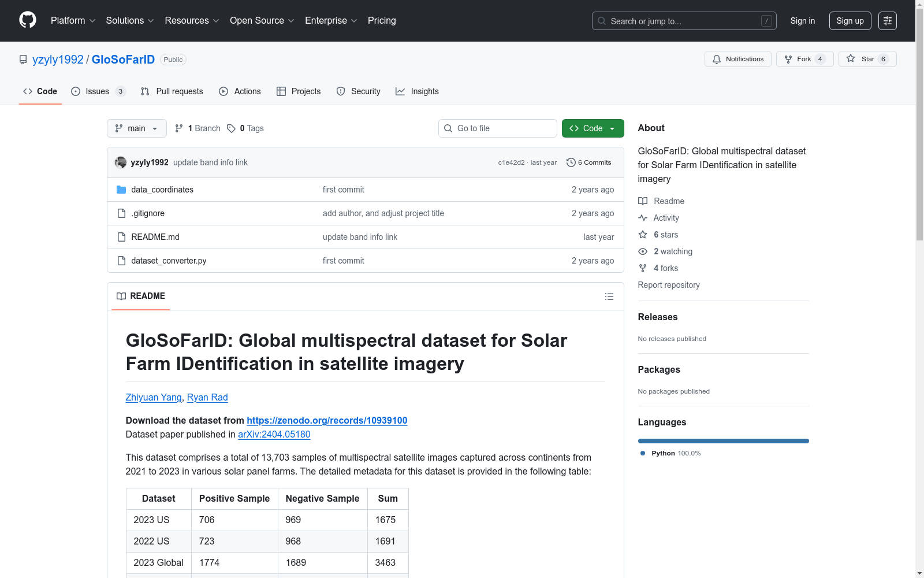Click the watching eye icon

(x=643, y=251)
